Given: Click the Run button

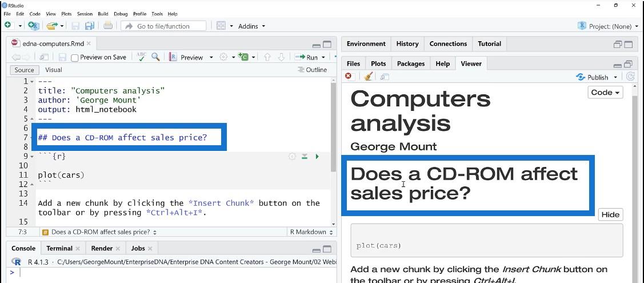Looking at the screenshot, I should tap(306, 57).
